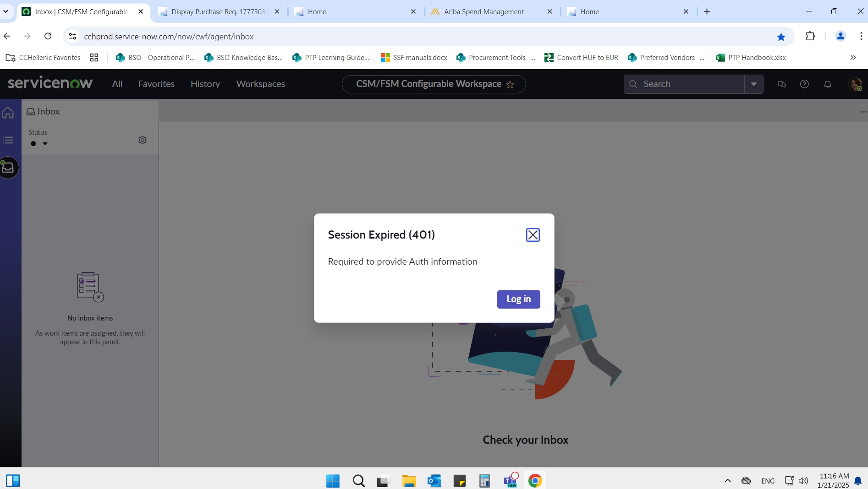Open Inbox settings gear icon
Screen dimensions: 868x489
[x=143, y=140]
